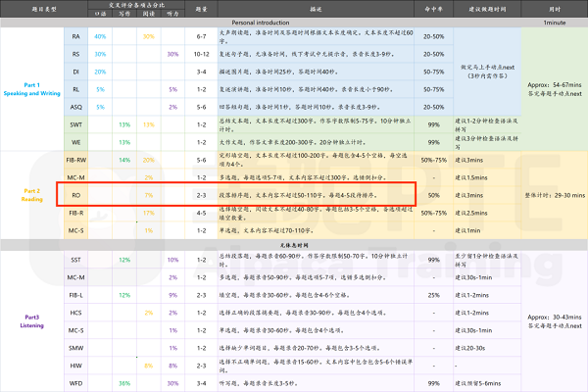Click the 'Part 1 Speaking and Writing' section label
Viewport: 588px width, 392px height.
point(32,89)
